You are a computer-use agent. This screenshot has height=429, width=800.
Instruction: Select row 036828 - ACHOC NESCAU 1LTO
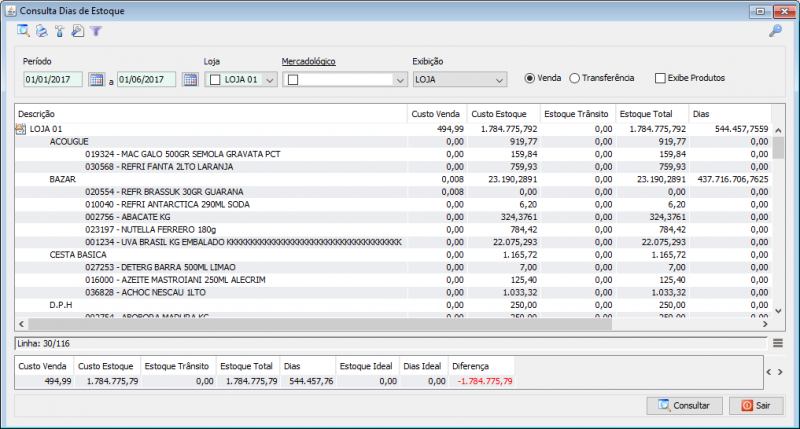pos(393,292)
